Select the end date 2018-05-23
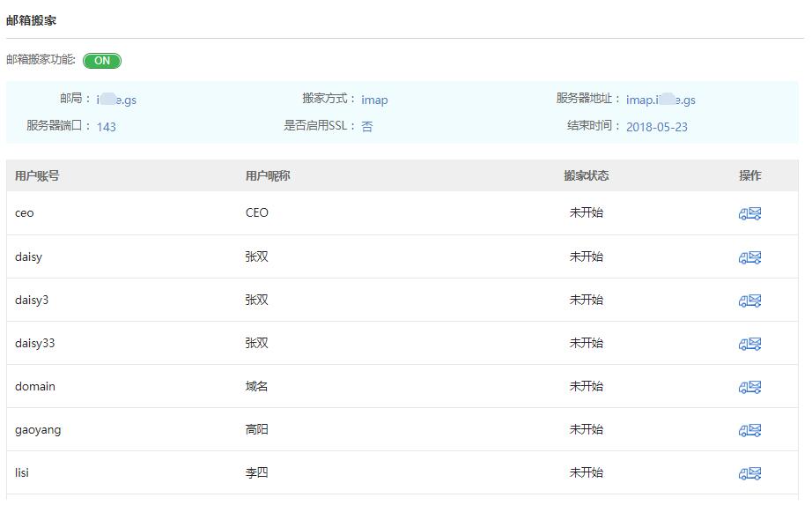The image size is (812, 520). (656, 127)
